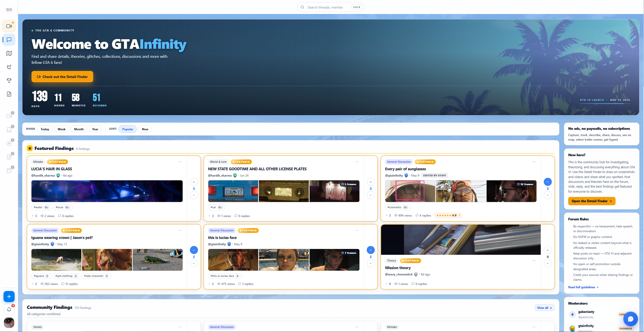Open the forum chat-bubble sidebar icon

tap(9, 40)
